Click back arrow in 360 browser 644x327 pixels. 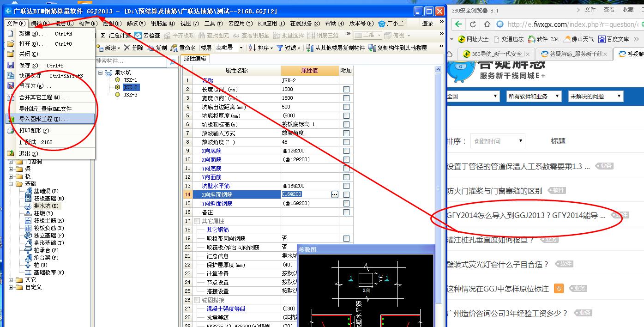[458, 24]
